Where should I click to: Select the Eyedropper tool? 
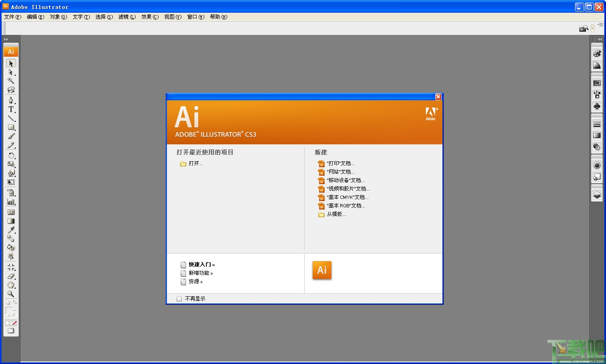(11, 230)
